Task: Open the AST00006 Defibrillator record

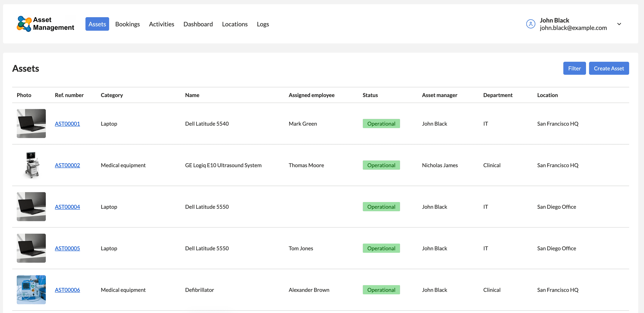Action: pyautogui.click(x=67, y=290)
